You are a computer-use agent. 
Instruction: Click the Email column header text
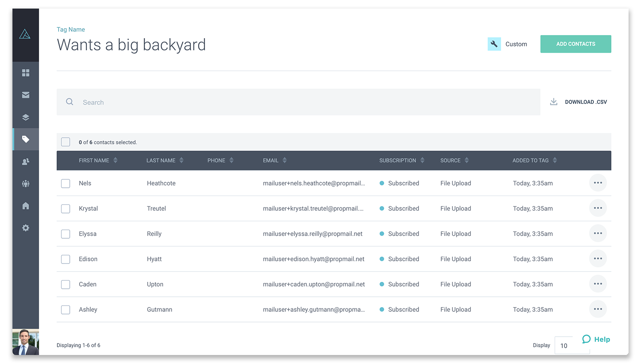tap(270, 160)
